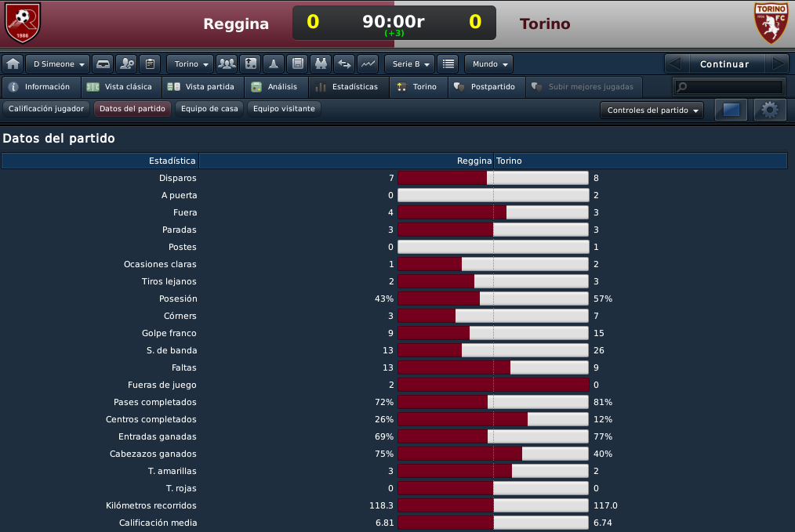Open the Postpartido tab
795x532 pixels.
point(486,87)
